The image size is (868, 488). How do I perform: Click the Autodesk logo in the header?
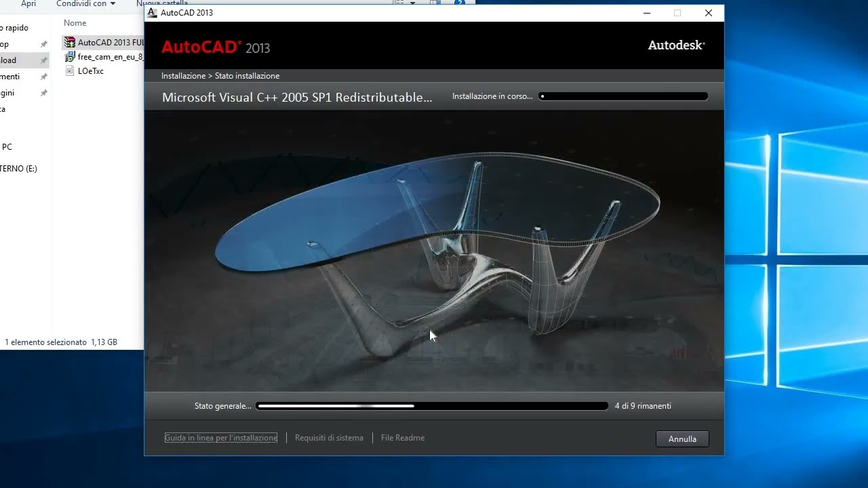click(676, 45)
